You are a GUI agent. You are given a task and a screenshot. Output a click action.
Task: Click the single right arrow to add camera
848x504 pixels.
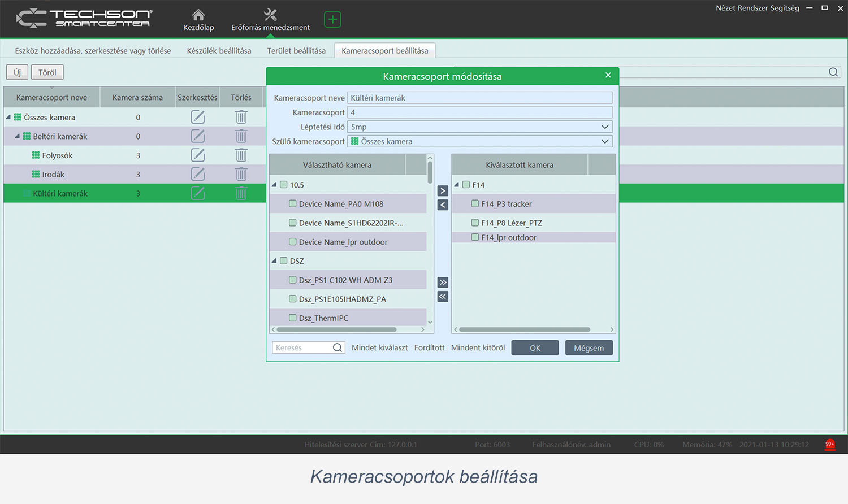(x=443, y=191)
